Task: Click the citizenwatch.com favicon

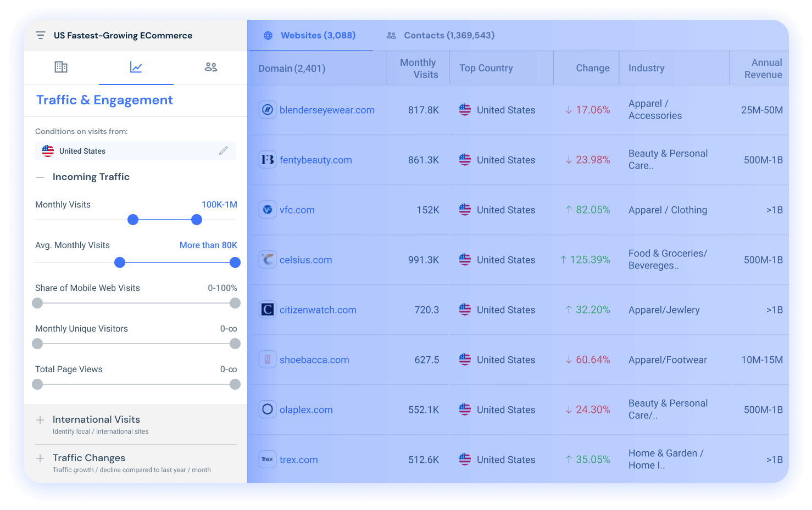Action: [x=268, y=310]
